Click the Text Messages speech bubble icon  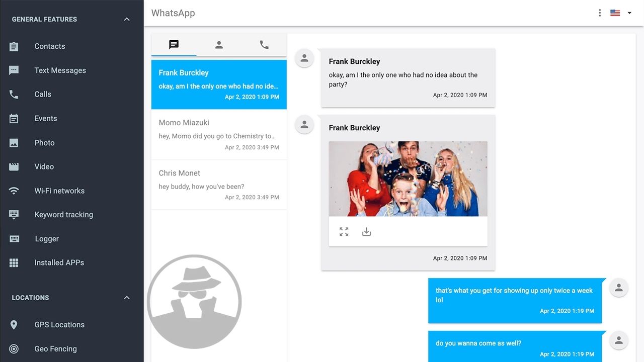[14, 70]
